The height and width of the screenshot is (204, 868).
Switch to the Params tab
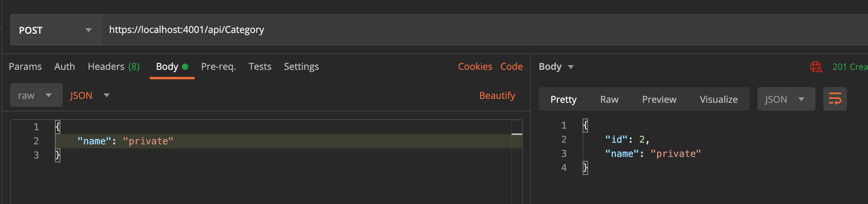pos(25,67)
